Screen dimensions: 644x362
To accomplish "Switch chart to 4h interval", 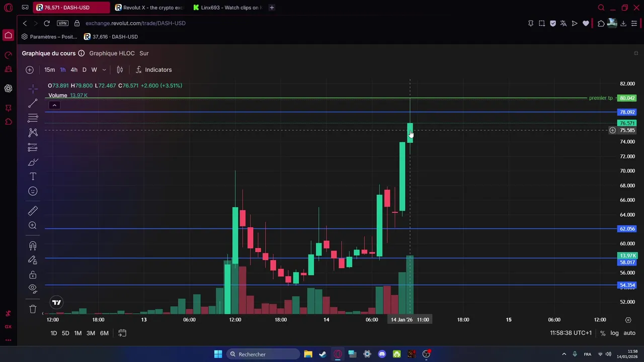I will tap(74, 70).
